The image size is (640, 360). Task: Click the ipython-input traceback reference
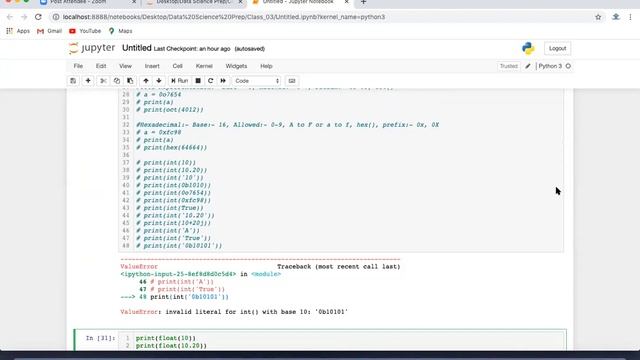point(178,274)
